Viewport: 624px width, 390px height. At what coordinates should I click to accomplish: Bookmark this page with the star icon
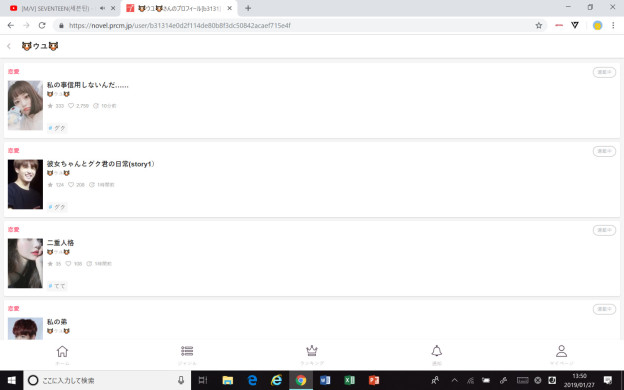point(538,25)
